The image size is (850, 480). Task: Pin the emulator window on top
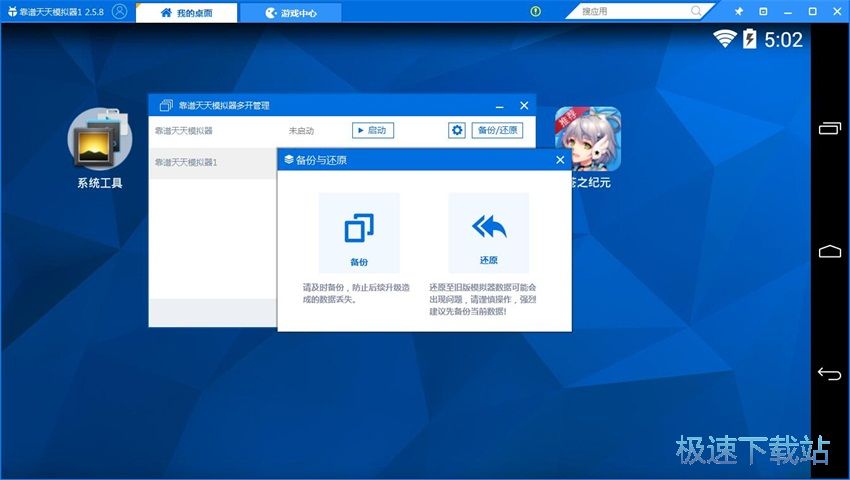click(738, 11)
